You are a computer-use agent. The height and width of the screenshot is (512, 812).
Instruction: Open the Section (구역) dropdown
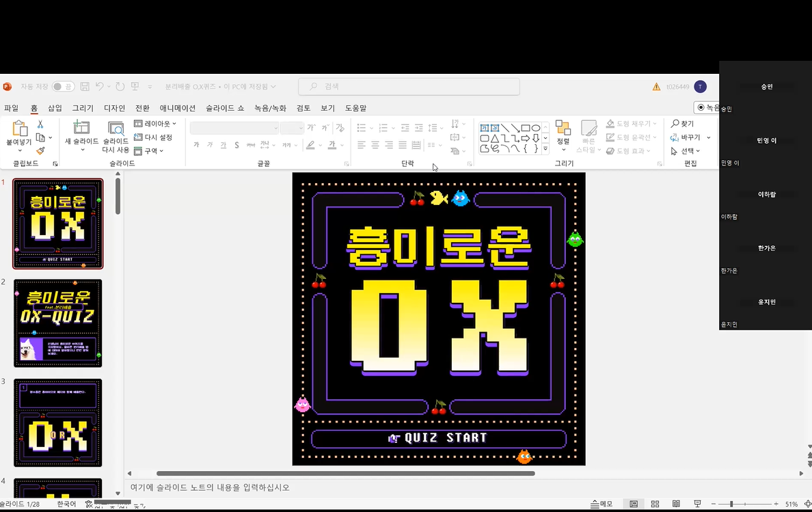tap(149, 150)
